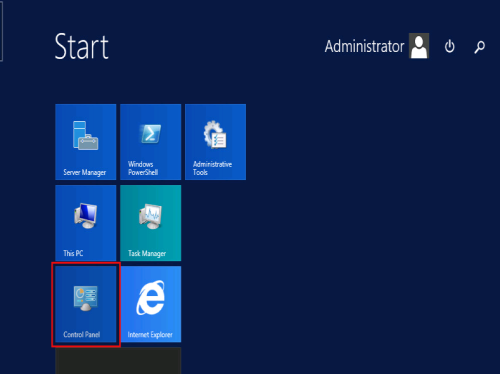Open the Administrator account name menu

(x=364, y=46)
